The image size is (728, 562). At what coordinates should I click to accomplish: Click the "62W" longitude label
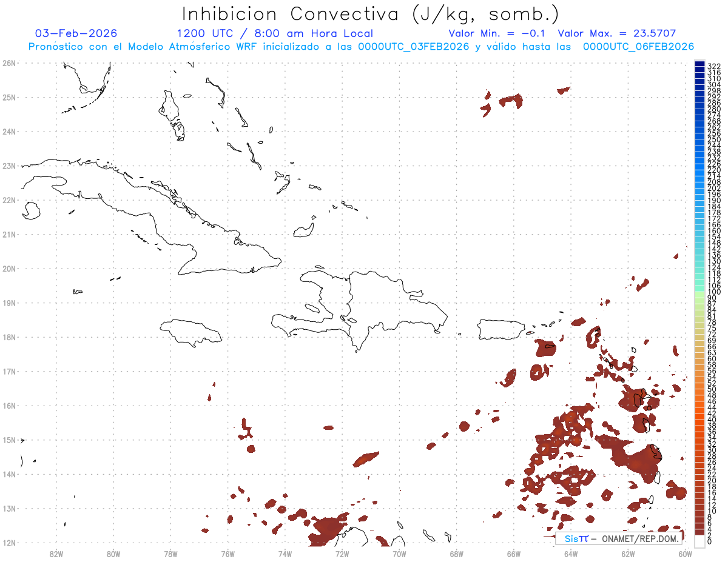[628, 554]
